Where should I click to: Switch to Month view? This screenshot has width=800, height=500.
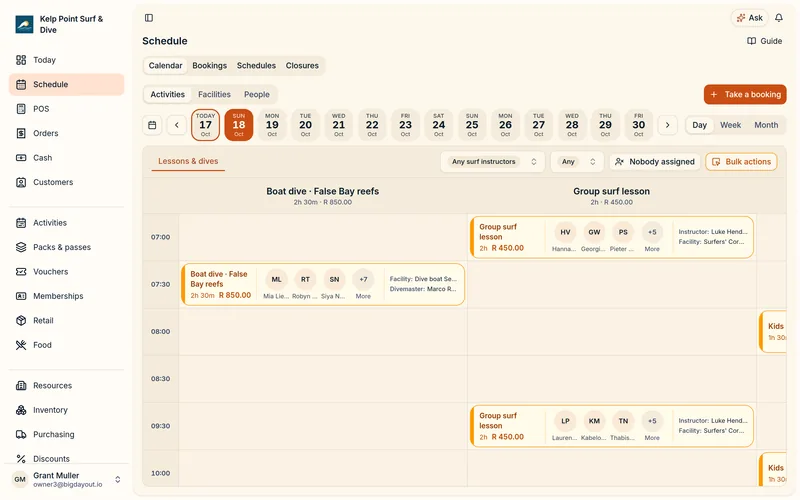coord(766,125)
